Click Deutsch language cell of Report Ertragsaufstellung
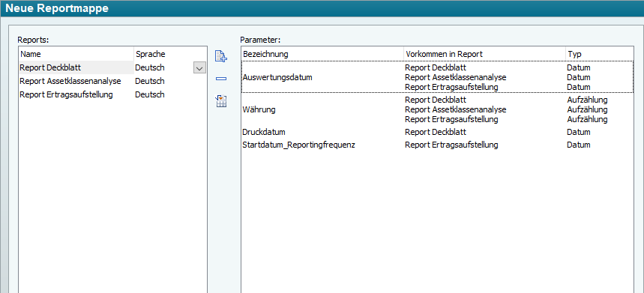 [x=150, y=94]
